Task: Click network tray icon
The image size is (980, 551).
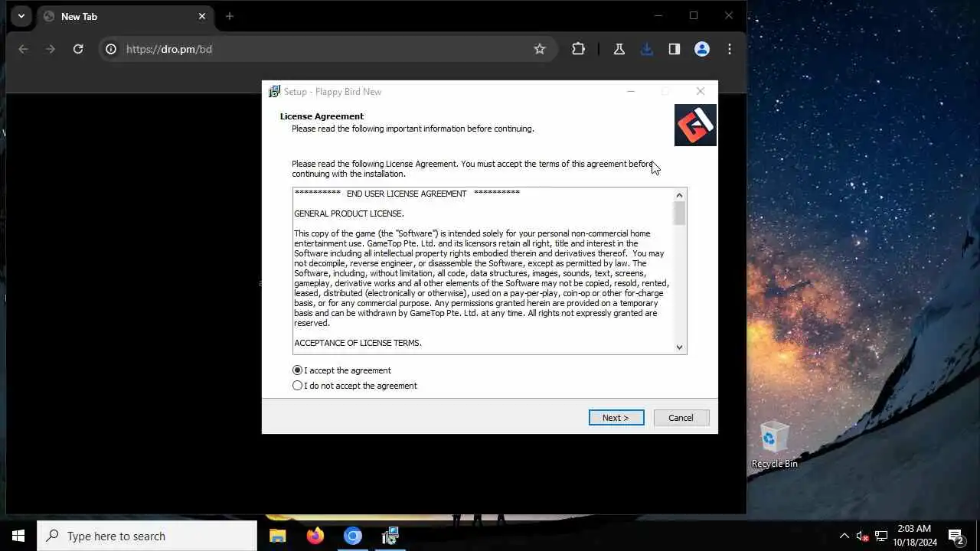Action: [880, 536]
